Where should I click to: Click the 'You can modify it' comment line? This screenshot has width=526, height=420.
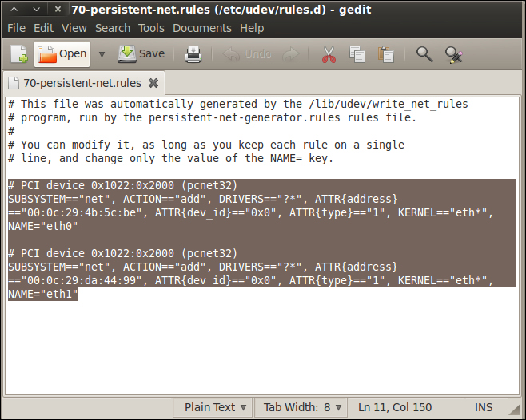click(206, 145)
